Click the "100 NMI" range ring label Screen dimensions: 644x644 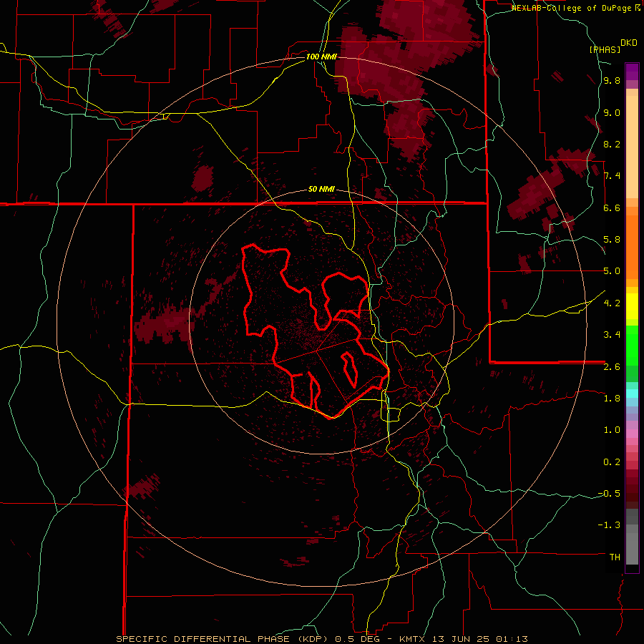pyautogui.click(x=321, y=57)
